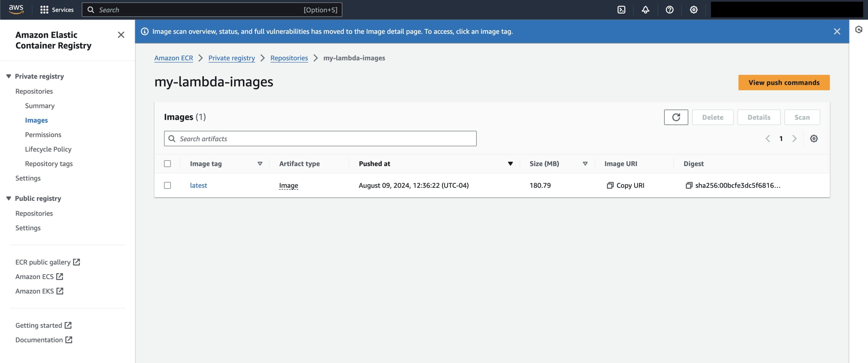Click the Digest column header

tap(693, 164)
